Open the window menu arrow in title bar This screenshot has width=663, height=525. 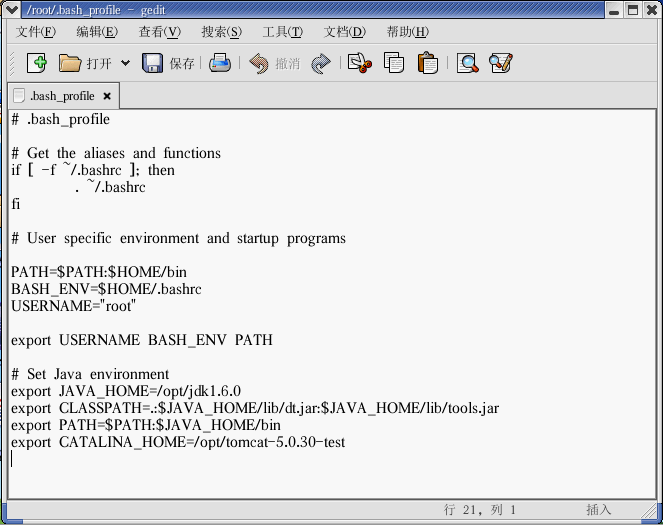pos(12,9)
